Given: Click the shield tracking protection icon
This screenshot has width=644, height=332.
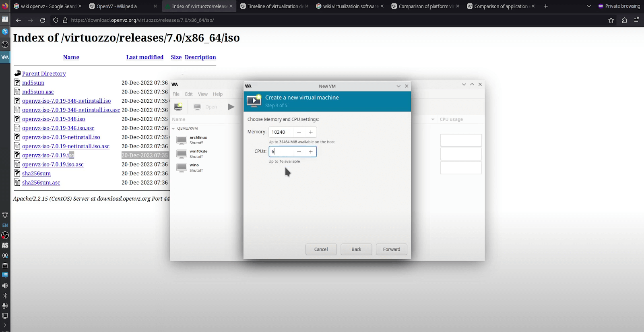Looking at the screenshot, I should tap(56, 20).
